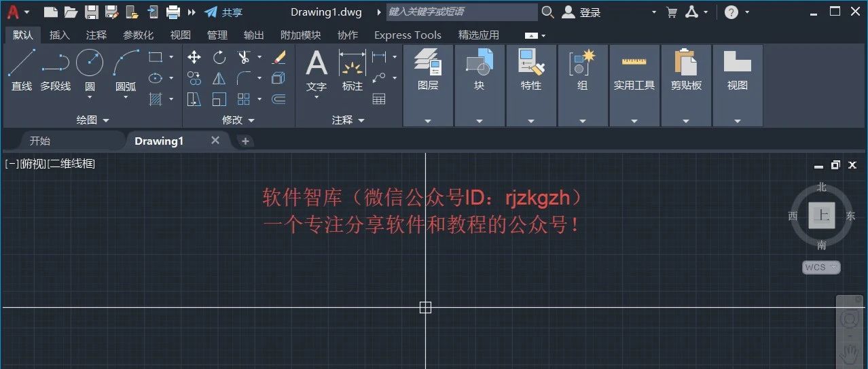Click 北 on the ViewCube compass
The height and width of the screenshot is (369, 868).
(822, 187)
